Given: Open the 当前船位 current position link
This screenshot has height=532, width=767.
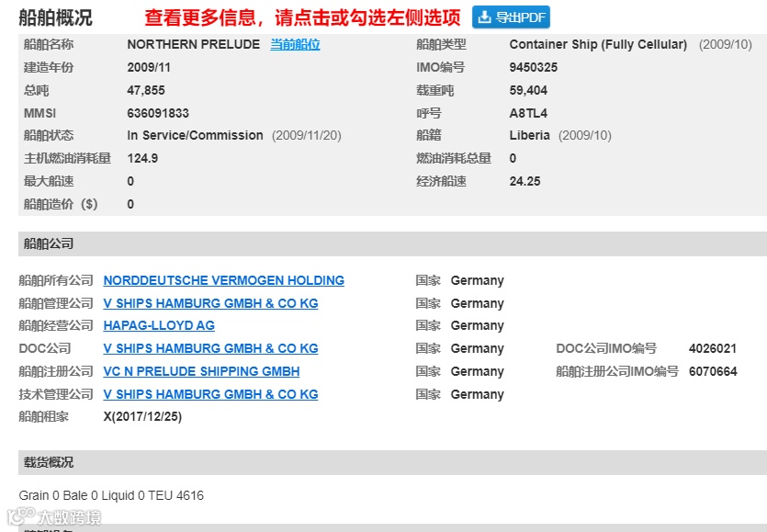Looking at the screenshot, I should [295, 44].
